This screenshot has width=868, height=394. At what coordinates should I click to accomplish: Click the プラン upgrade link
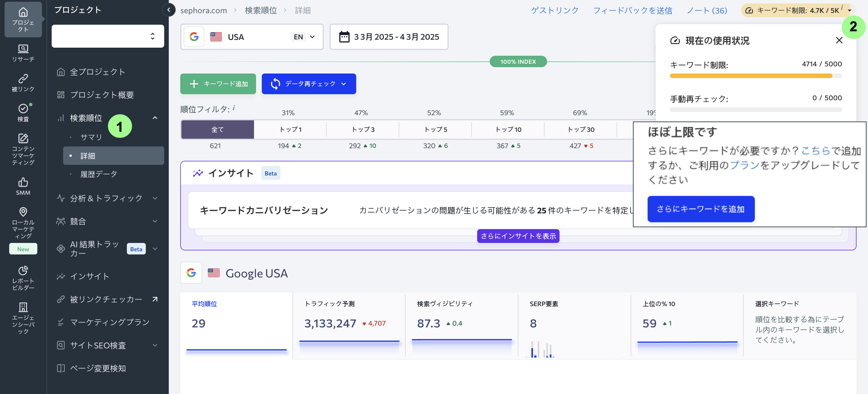point(745,165)
